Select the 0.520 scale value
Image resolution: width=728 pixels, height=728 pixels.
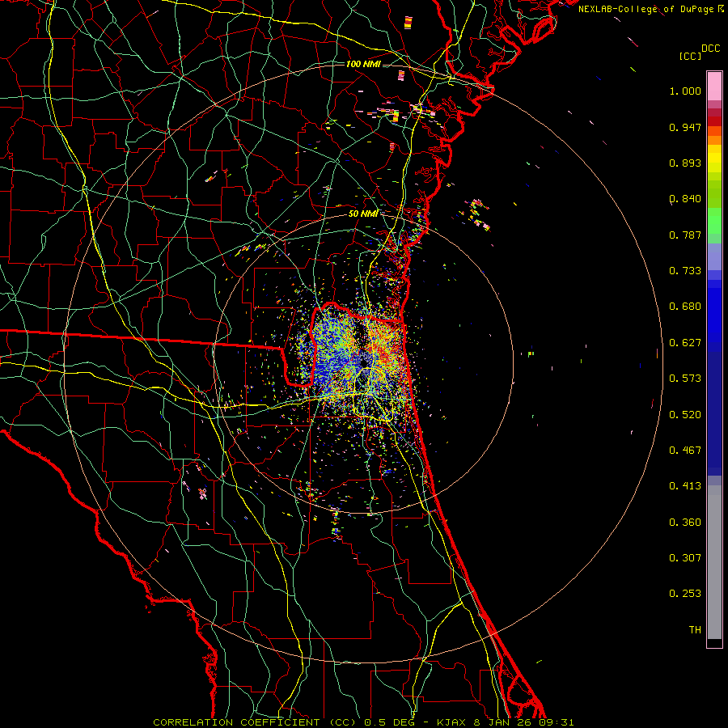[685, 415]
